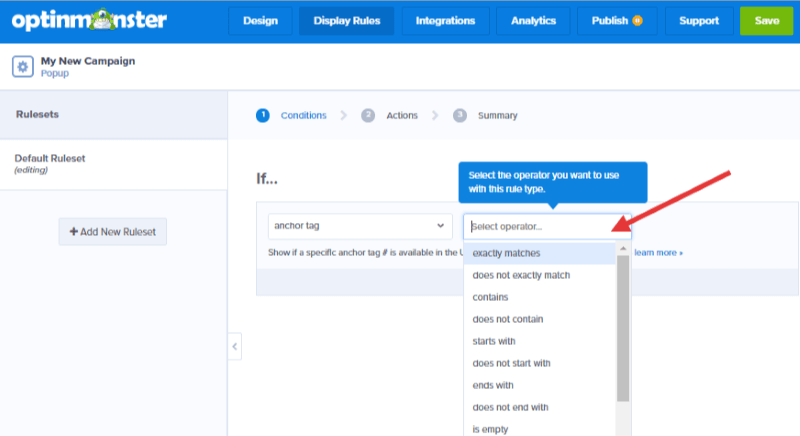Viewport: 800px width, 436px height.
Task: Open the Publish tab
Action: (x=617, y=21)
